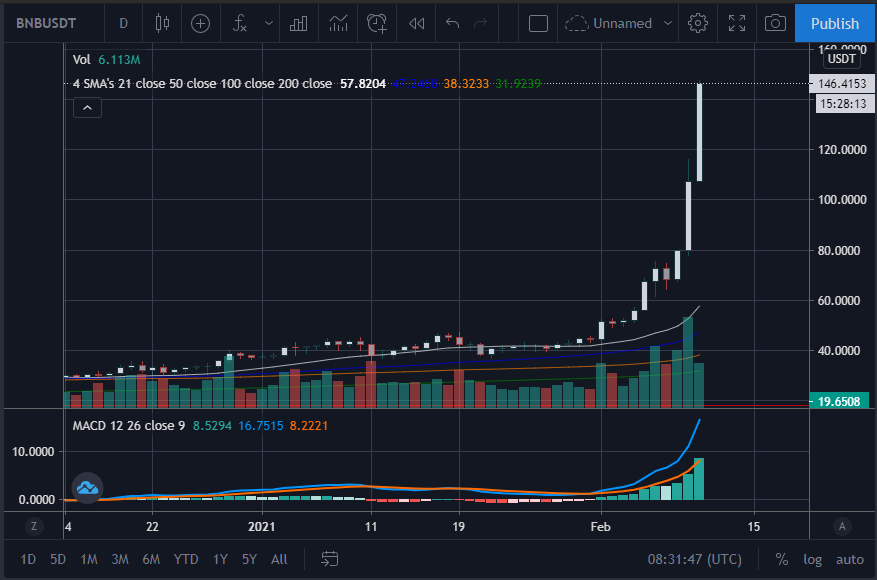Click the cloud icon in the MACD pane
The image size is (877, 580).
87,488
